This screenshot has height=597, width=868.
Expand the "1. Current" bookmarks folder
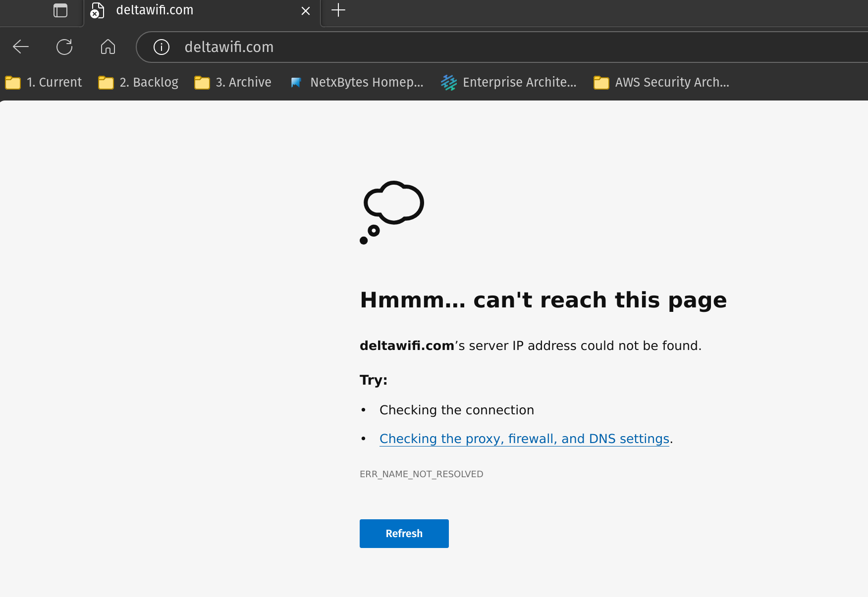tap(44, 82)
